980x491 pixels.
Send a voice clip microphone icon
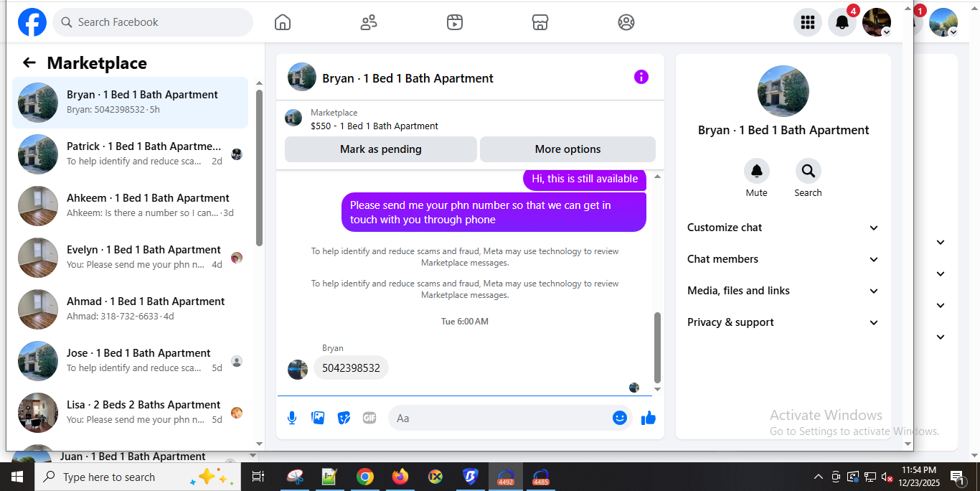(292, 418)
